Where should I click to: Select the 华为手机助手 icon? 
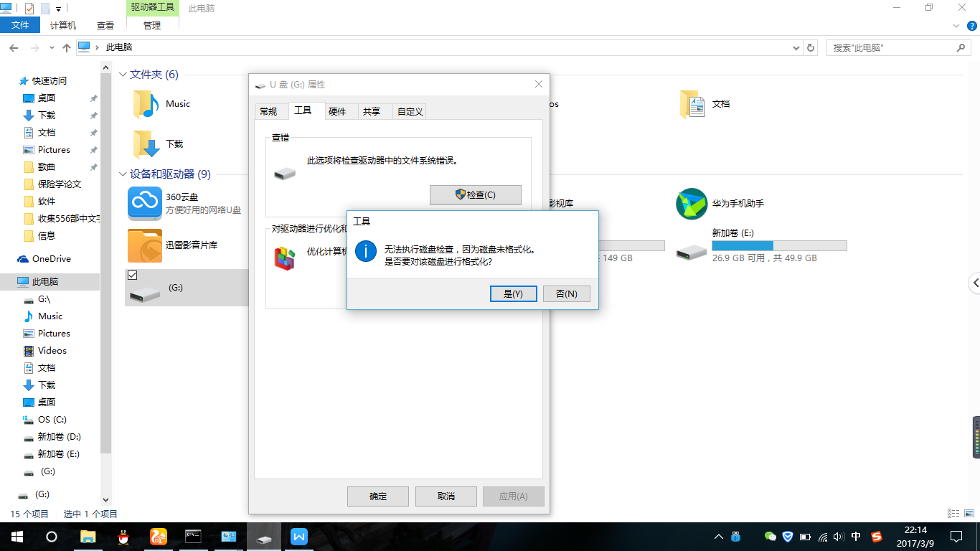coord(692,204)
